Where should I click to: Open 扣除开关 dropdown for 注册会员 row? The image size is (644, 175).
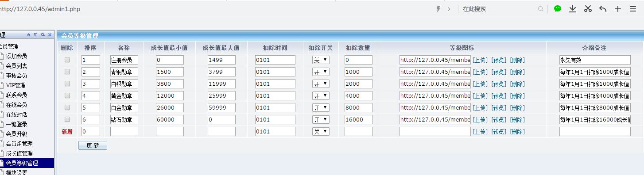point(321,60)
